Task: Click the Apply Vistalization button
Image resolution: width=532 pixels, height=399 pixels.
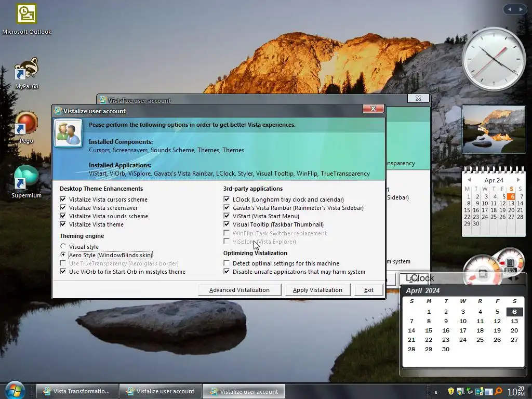Action: [x=317, y=290]
